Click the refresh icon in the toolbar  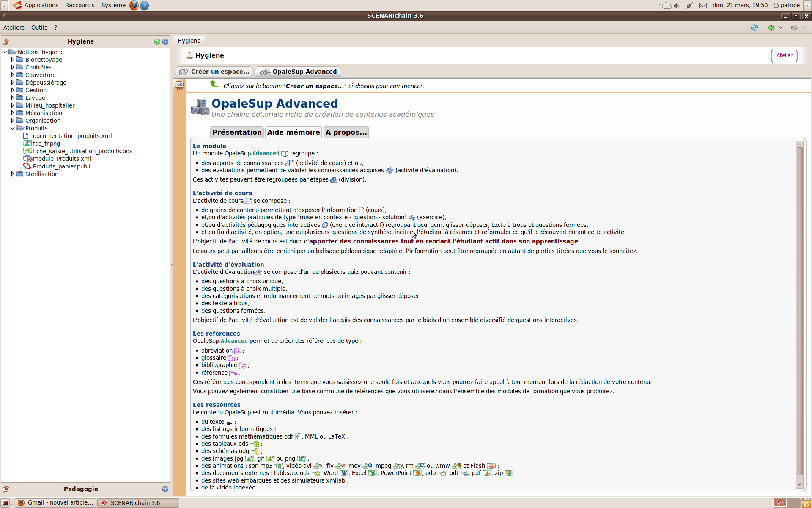pos(754,28)
